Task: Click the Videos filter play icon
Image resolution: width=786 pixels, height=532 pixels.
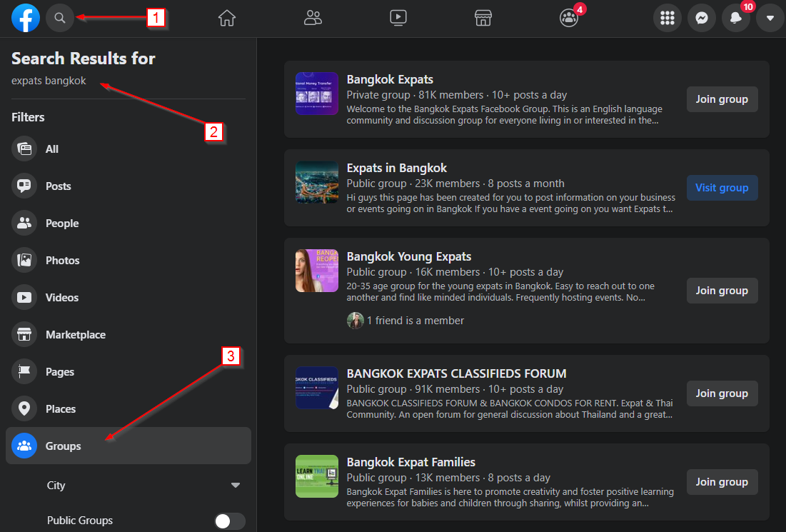Action: (24, 297)
